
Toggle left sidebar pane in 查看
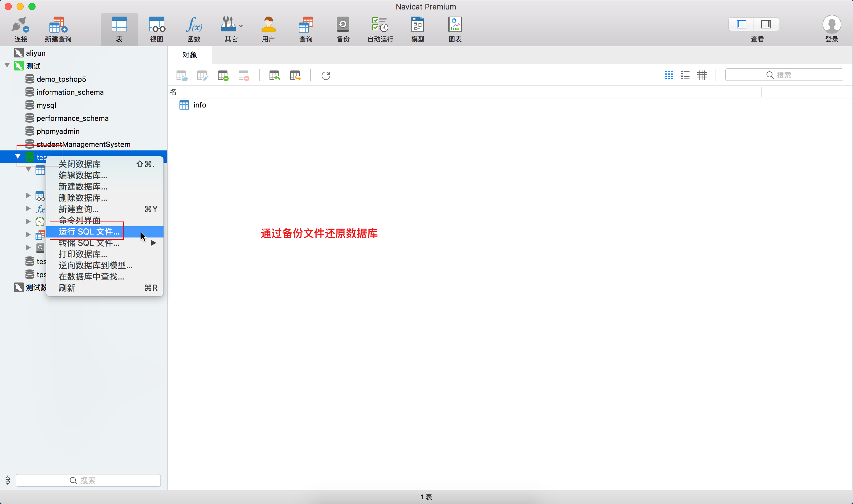[x=741, y=25]
